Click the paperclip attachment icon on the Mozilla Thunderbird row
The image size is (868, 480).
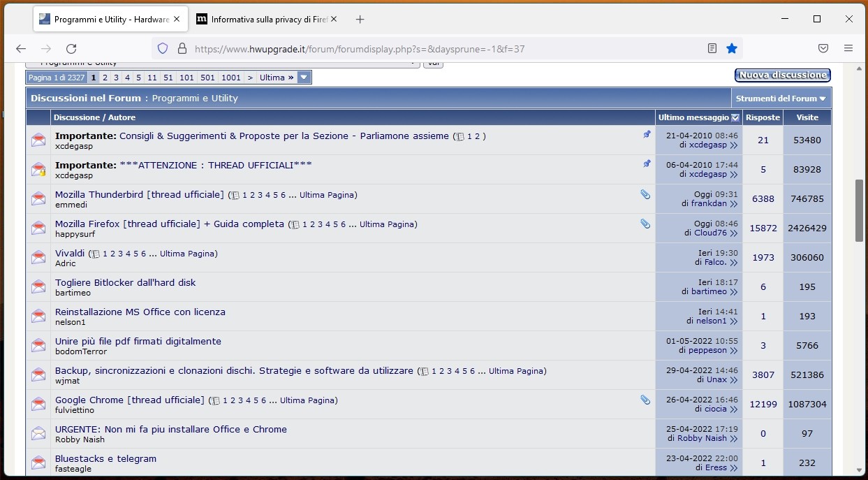[x=645, y=194]
